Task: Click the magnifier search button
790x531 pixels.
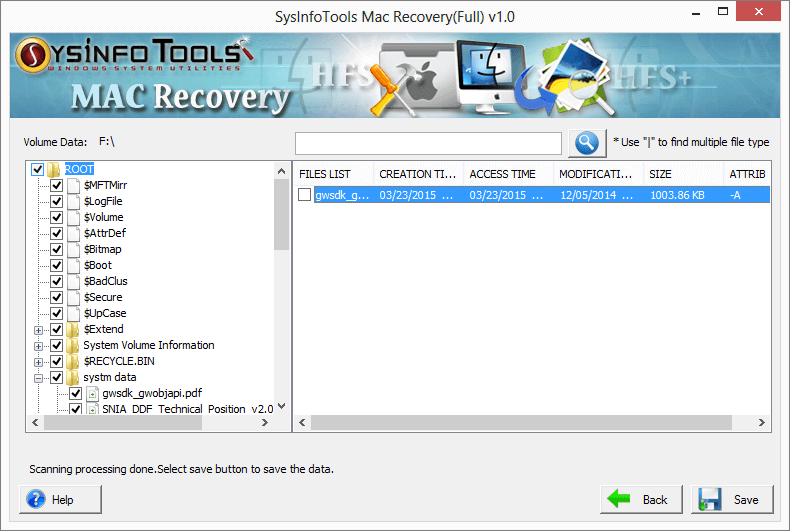Action: tap(587, 143)
